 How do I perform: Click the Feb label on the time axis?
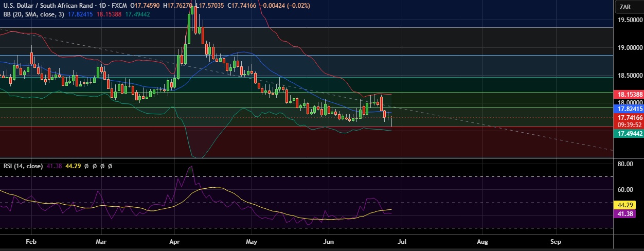(31, 241)
